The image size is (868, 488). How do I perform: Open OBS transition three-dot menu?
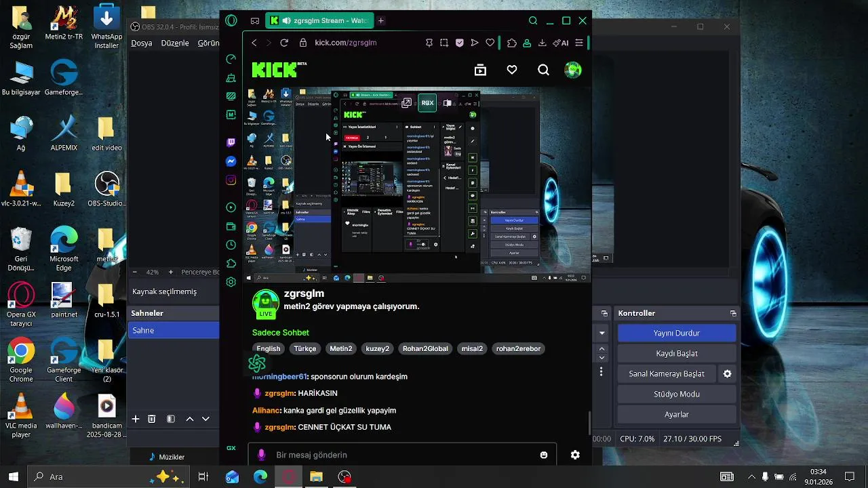click(x=601, y=372)
